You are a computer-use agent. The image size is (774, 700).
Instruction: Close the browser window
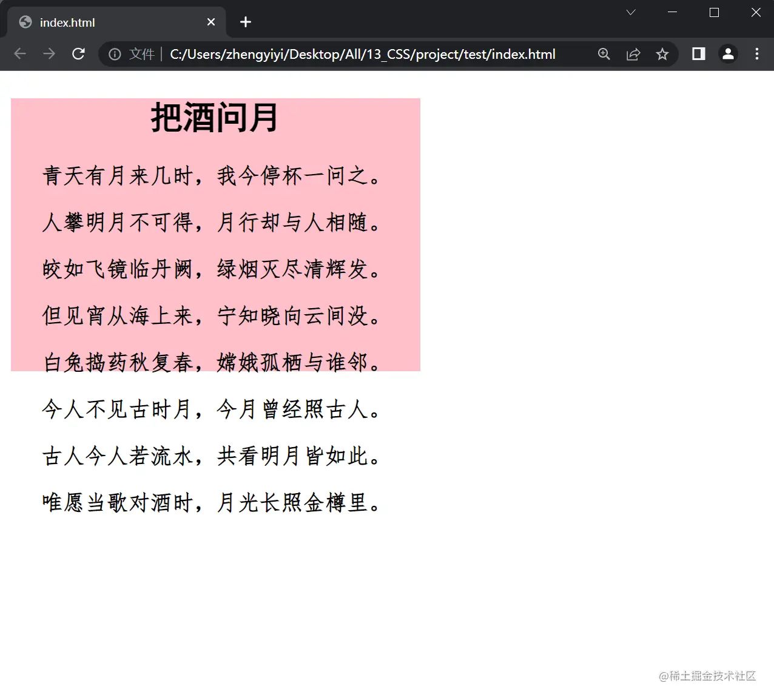[x=756, y=12]
